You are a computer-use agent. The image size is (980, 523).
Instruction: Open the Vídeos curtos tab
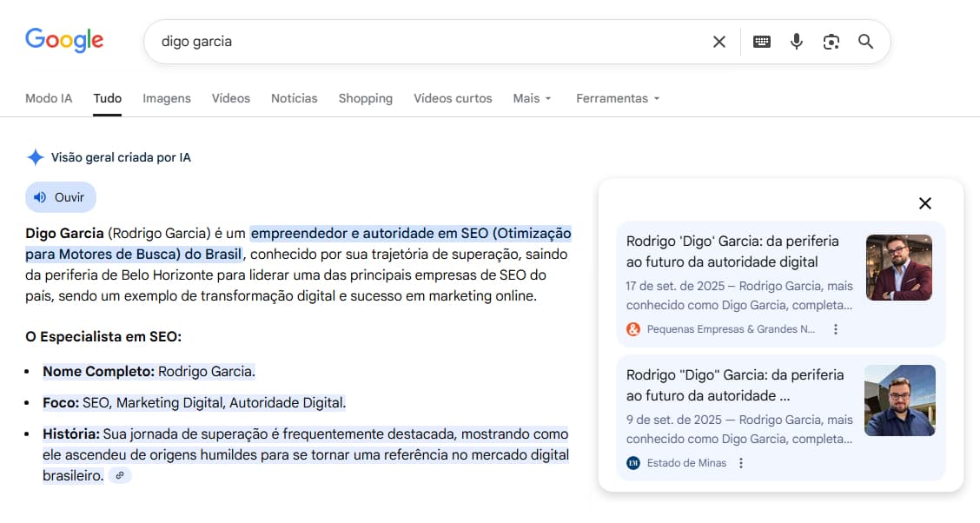454,99
